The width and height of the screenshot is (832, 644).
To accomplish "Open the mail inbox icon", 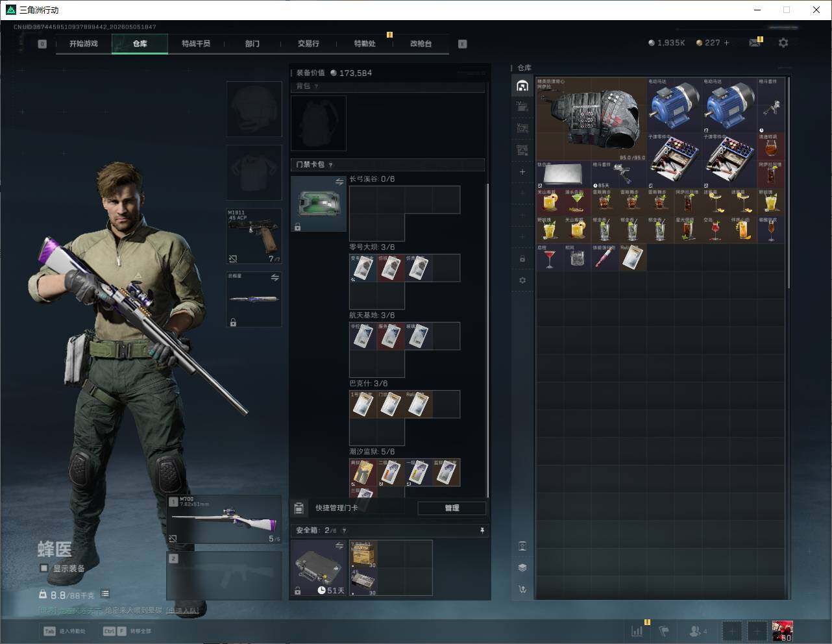I will pyautogui.click(x=755, y=43).
